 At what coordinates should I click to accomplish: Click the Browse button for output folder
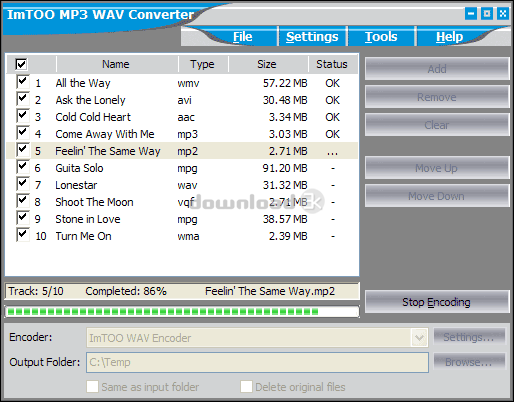click(469, 362)
